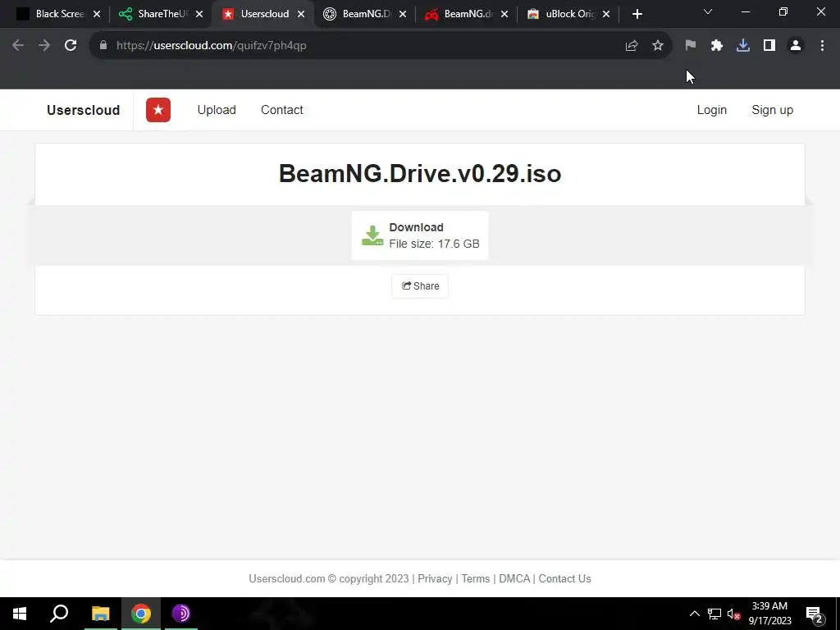Bookmark this page with the star icon
This screenshot has height=630, width=840.
click(x=658, y=46)
